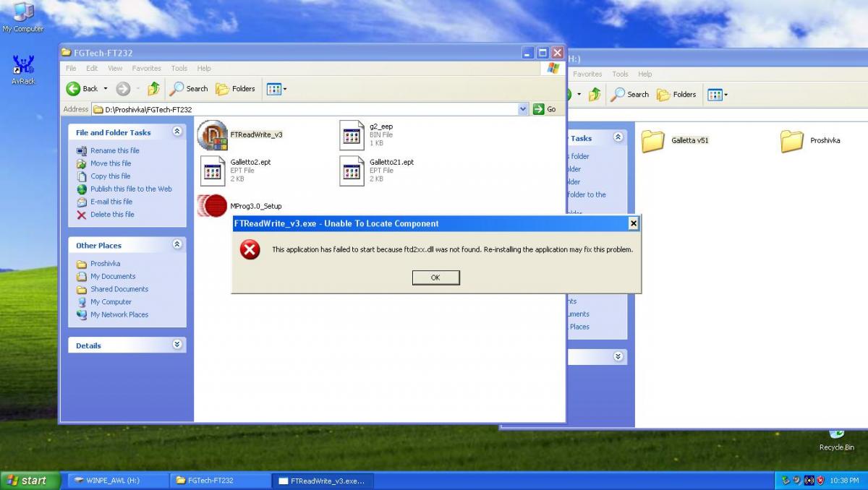Click E-mail this file link

tap(111, 202)
